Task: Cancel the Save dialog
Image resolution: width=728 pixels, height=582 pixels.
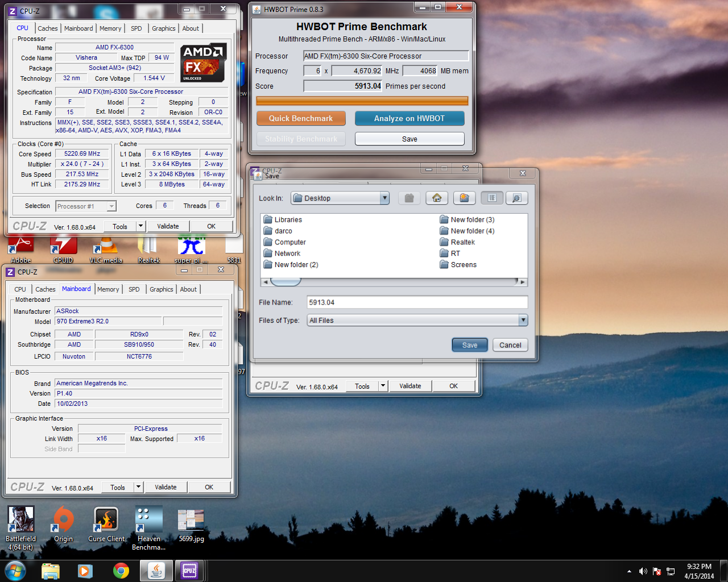Action: pos(510,345)
